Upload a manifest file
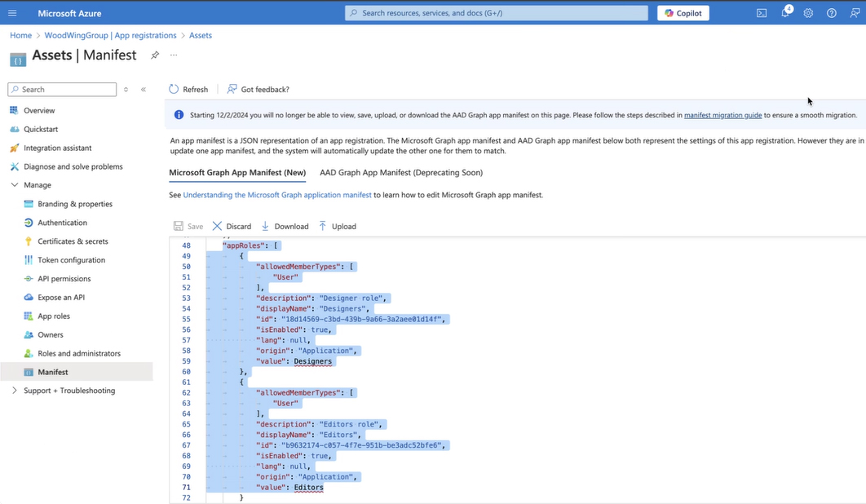The image size is (866, 504). point(338,226)
